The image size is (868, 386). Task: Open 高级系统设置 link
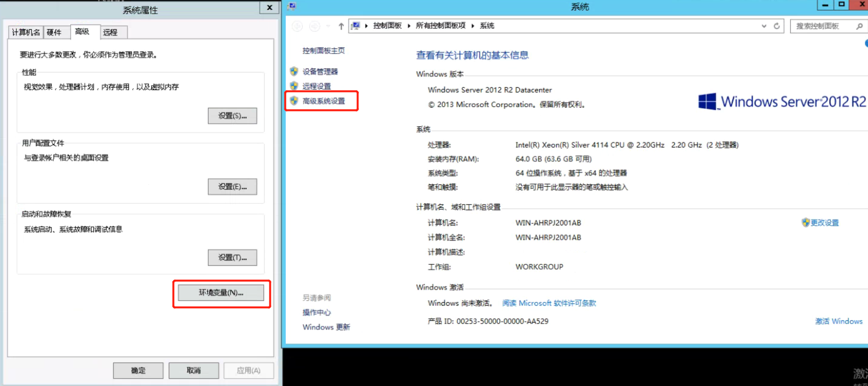point(323,101)
